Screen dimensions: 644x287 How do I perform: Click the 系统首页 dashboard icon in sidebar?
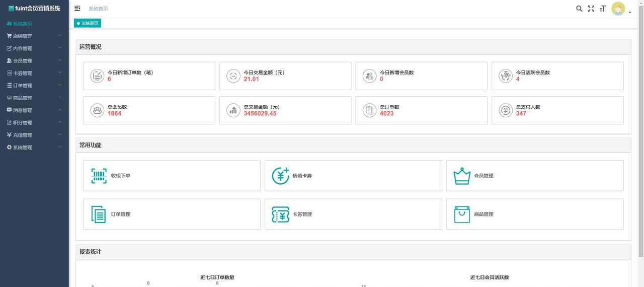(9, 24)
